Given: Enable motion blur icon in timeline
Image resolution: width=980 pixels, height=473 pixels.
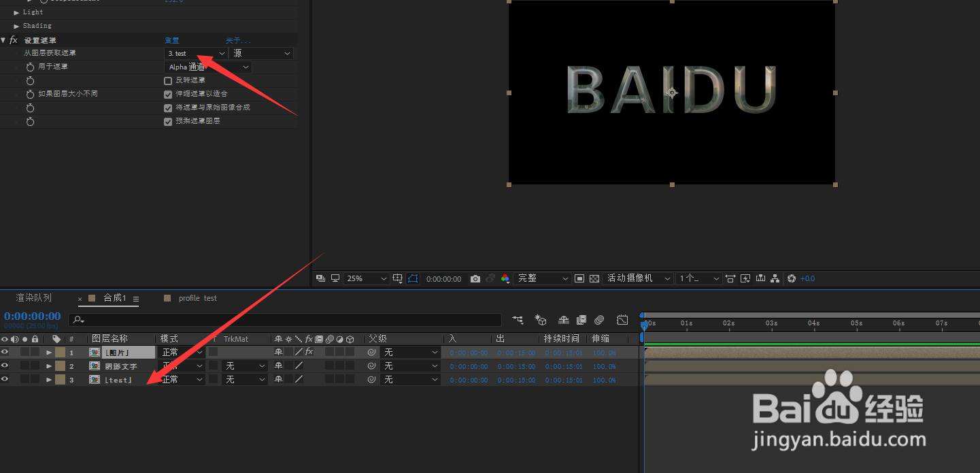Looking at the screenshot, I should pos(599,319).
